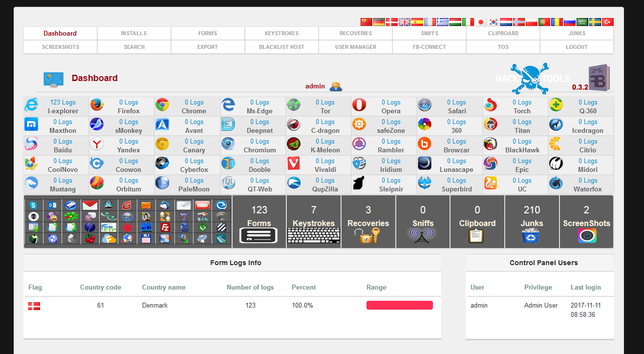Open the SNIFFS tab
Viewport: 644px width, 354px height.
point(429,33)
